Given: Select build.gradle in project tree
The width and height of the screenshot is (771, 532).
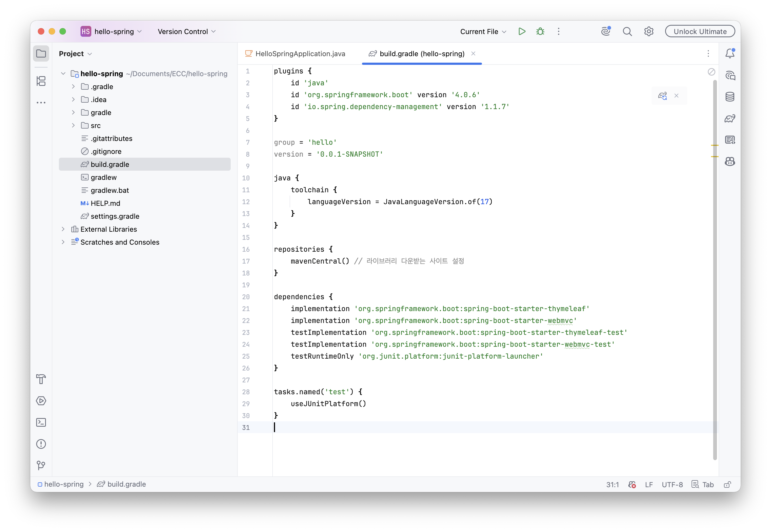Looking at the screenshot, I should (145, 164).
